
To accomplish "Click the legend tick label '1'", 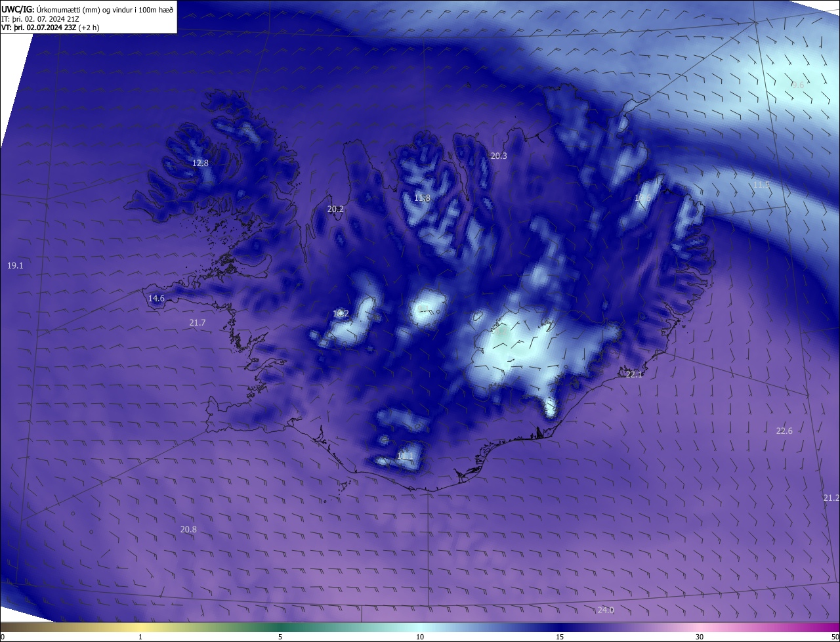I will pos(140,637).
